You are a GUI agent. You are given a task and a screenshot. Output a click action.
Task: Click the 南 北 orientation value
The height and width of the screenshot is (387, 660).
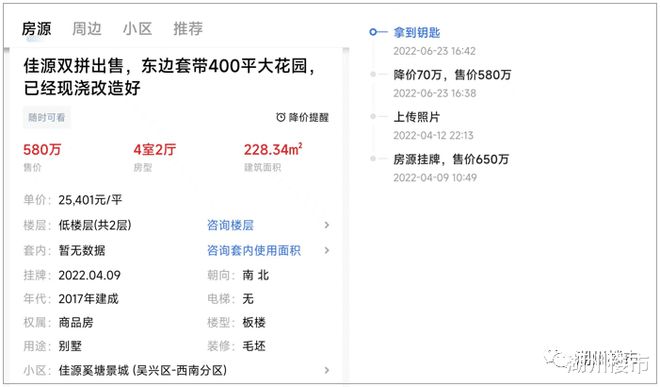(x=255, y=275)
